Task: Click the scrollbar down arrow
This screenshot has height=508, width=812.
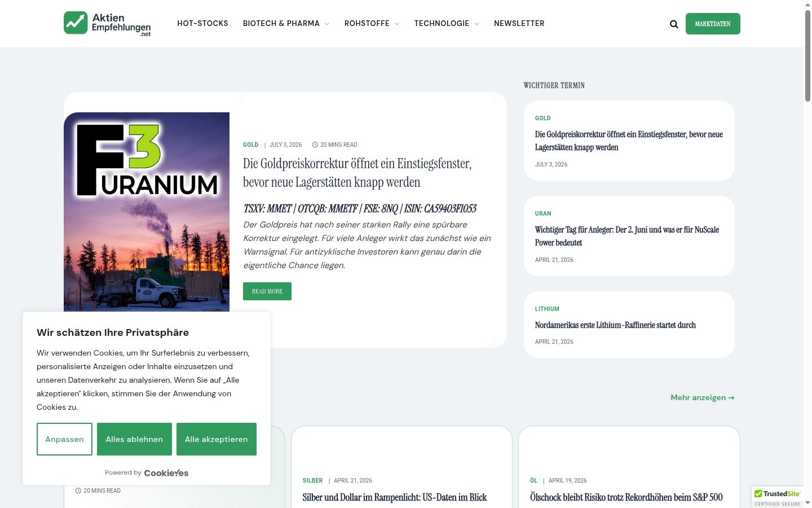Action: pos(807,502)
